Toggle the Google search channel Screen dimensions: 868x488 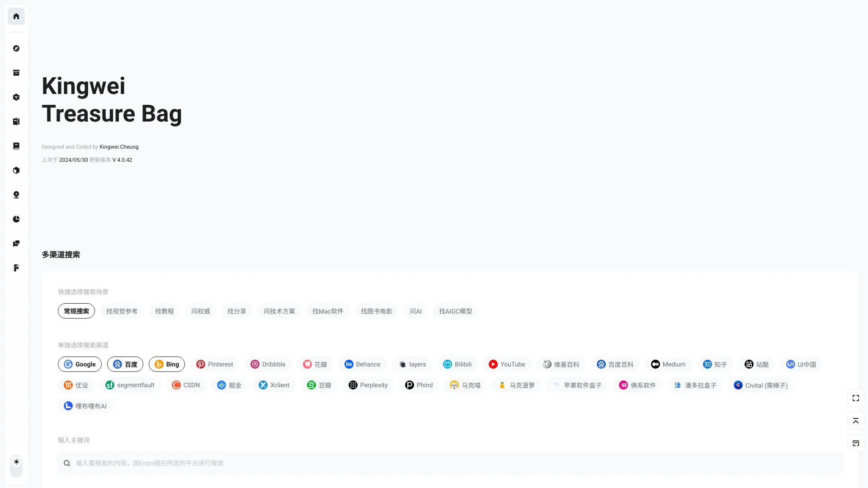[79, 364]
